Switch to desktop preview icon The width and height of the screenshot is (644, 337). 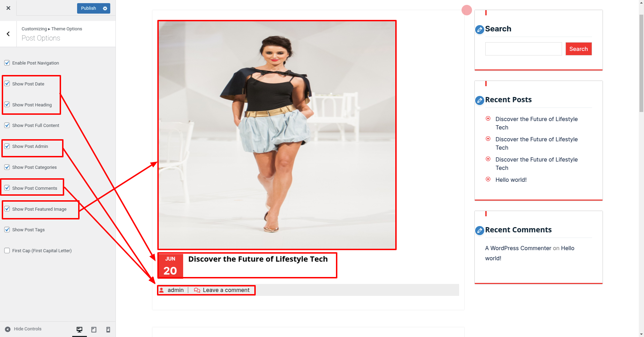[80, 330]
